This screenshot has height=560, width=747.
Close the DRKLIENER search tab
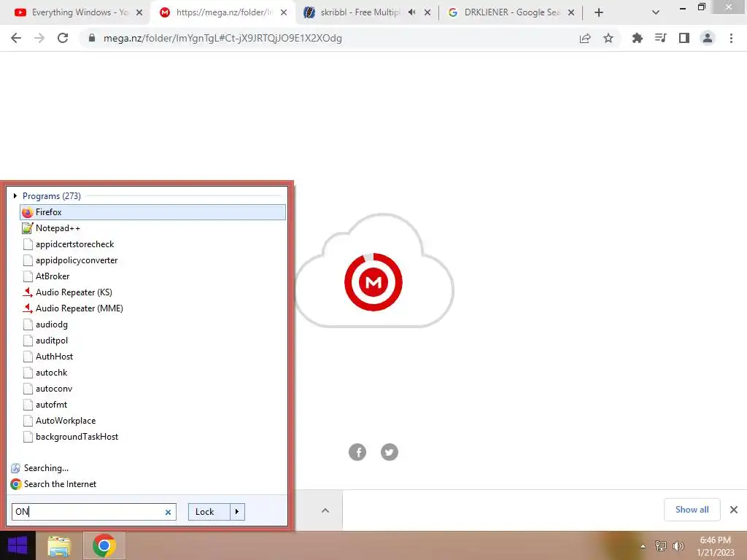tap(571, 12)
